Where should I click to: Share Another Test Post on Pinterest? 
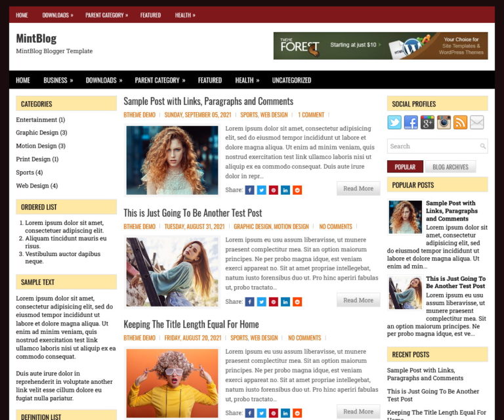pos(274,302)
